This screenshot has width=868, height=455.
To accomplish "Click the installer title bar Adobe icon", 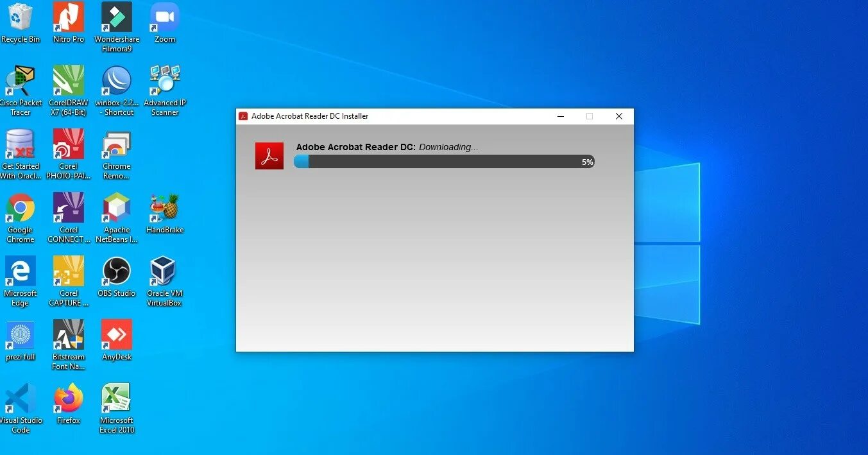I will (x=243, y=116).
